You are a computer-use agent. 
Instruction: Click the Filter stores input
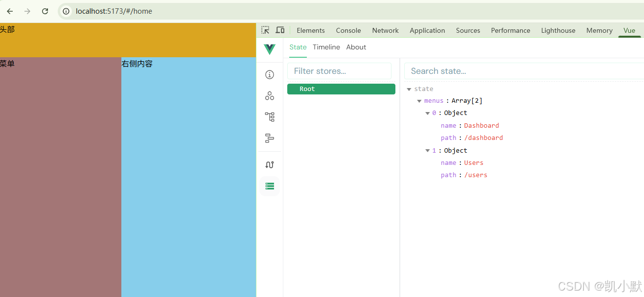coord(339,71)
